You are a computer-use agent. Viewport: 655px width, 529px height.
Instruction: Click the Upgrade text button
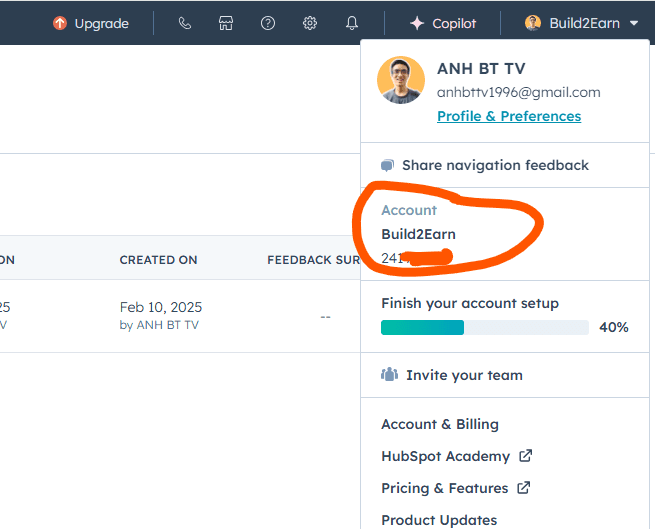102,23
